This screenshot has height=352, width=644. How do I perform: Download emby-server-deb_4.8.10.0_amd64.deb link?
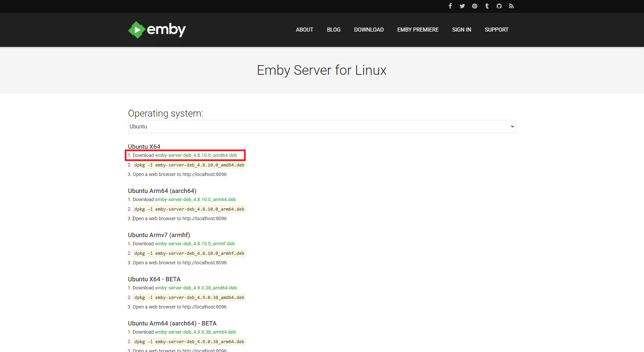(x=196, y=155)
